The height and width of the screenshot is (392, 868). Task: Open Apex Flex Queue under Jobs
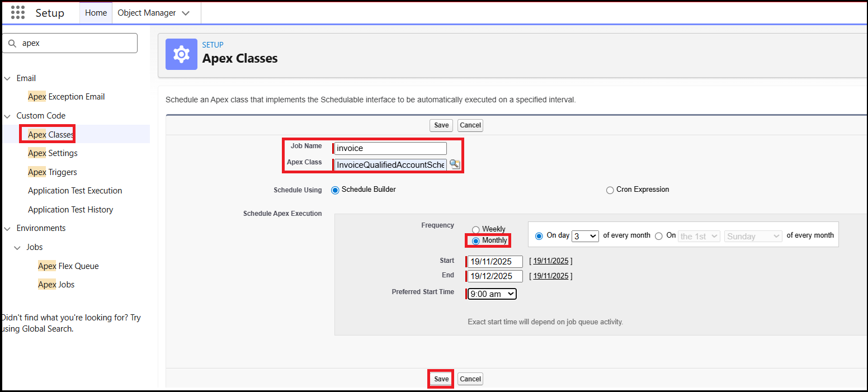pos(68,266)
